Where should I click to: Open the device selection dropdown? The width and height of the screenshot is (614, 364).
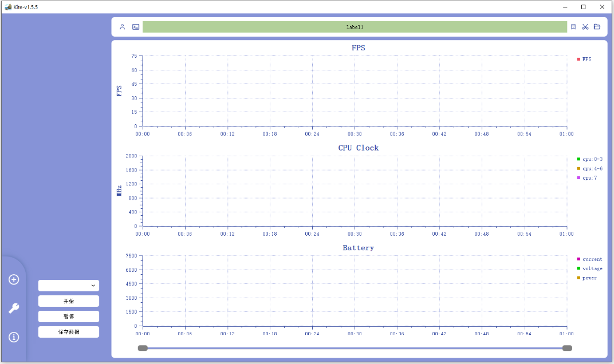(68, 285)
